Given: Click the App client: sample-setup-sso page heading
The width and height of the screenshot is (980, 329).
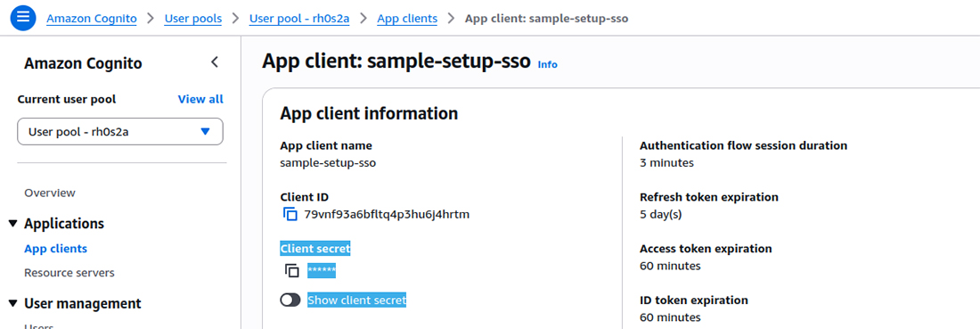Looking at the screenshot, I should click(x=396, y=62).
